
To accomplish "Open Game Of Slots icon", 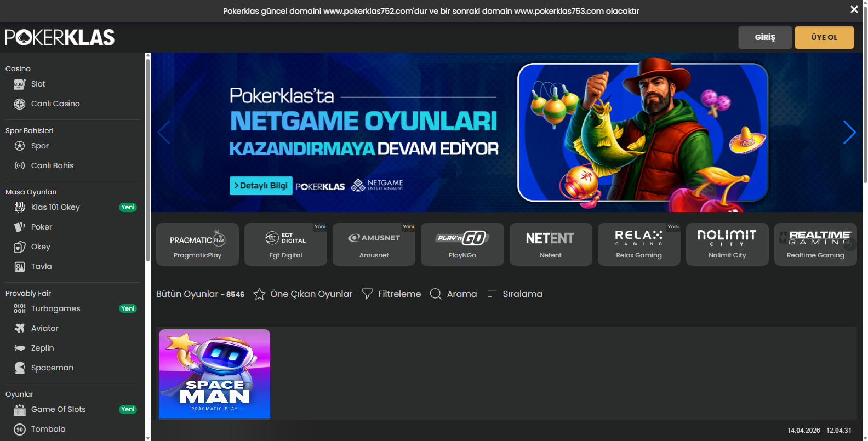I will click(x=20, y=409).
